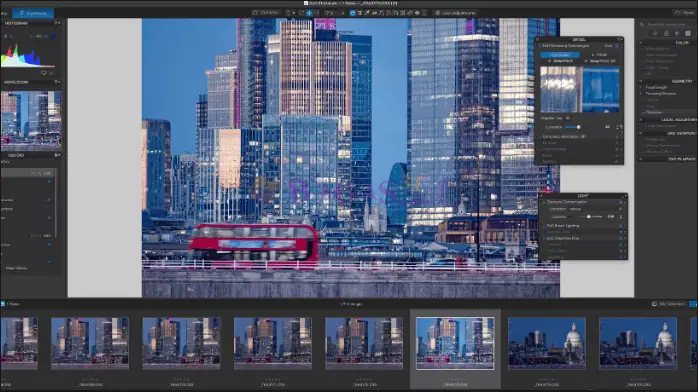This screenshot has height=392, width=698.
Task: Select the High Quality denoising mode
Action: click(560, 54)
